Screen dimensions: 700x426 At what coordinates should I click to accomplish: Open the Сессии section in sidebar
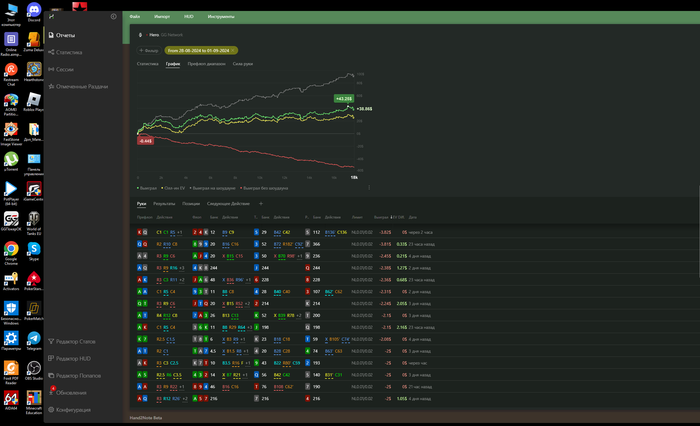[61, 69]
